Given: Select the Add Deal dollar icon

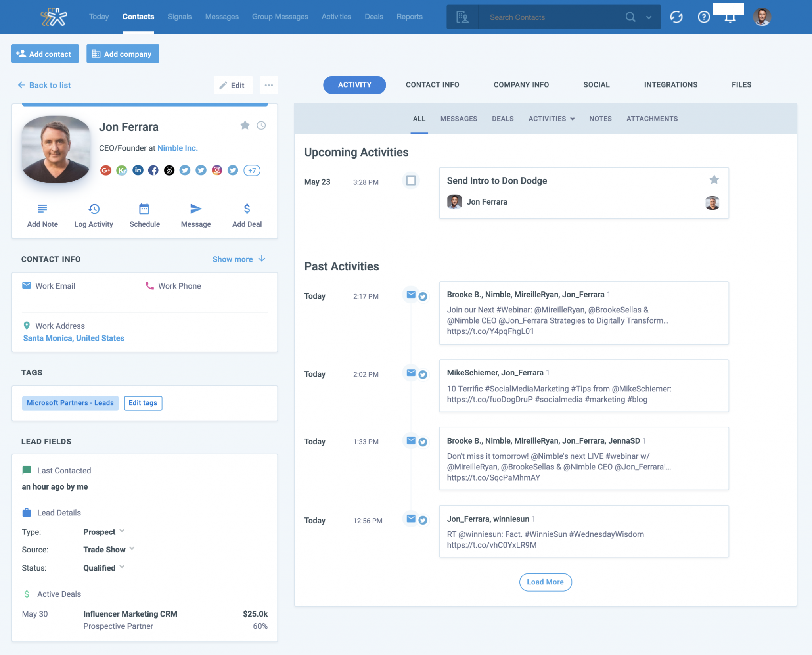Looking at the screenshot, I should coord(247,209).
